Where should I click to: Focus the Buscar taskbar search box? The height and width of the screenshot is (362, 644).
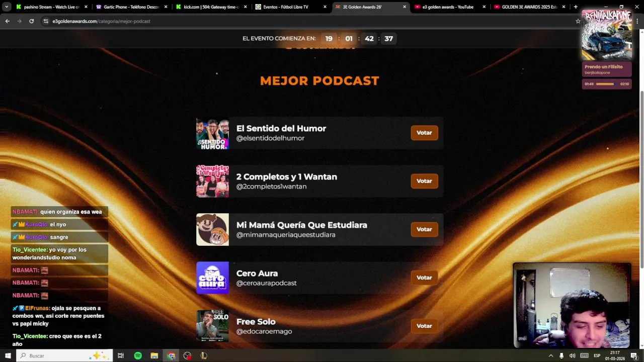tap(64, 355)
